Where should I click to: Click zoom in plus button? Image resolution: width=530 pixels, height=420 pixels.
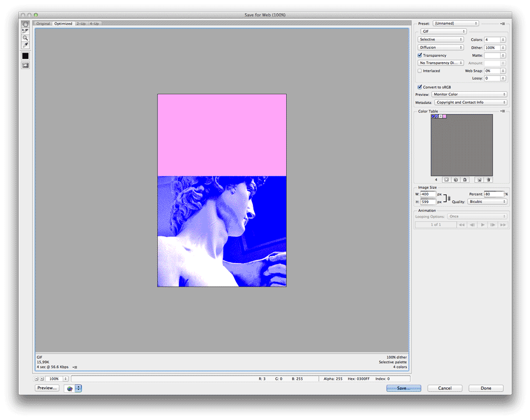42,379
